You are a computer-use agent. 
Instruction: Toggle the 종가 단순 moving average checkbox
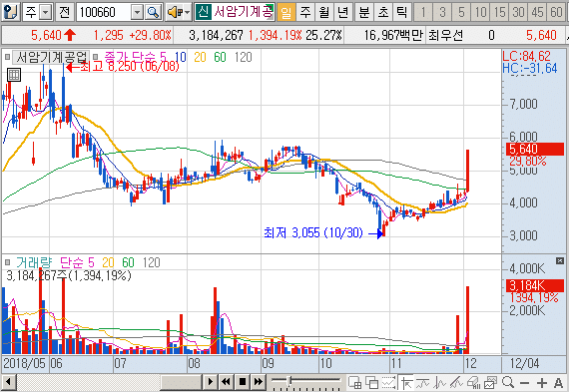coord(96,57)
